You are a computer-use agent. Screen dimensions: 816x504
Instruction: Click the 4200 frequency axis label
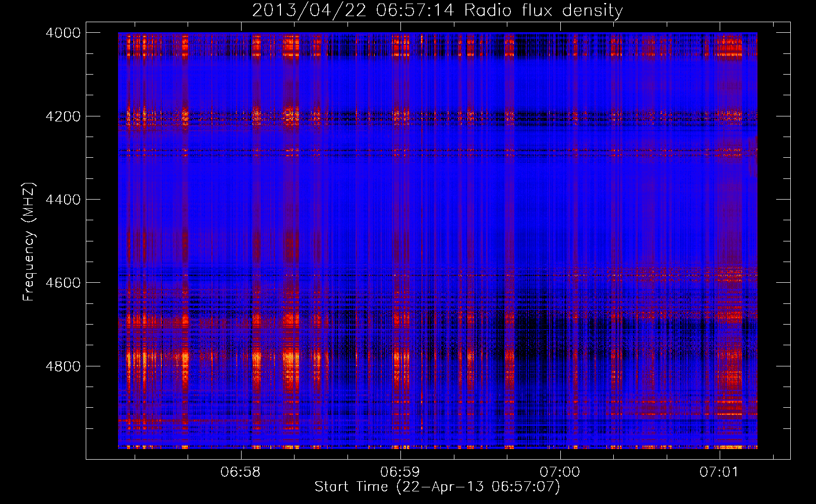(x=63, y=116)
